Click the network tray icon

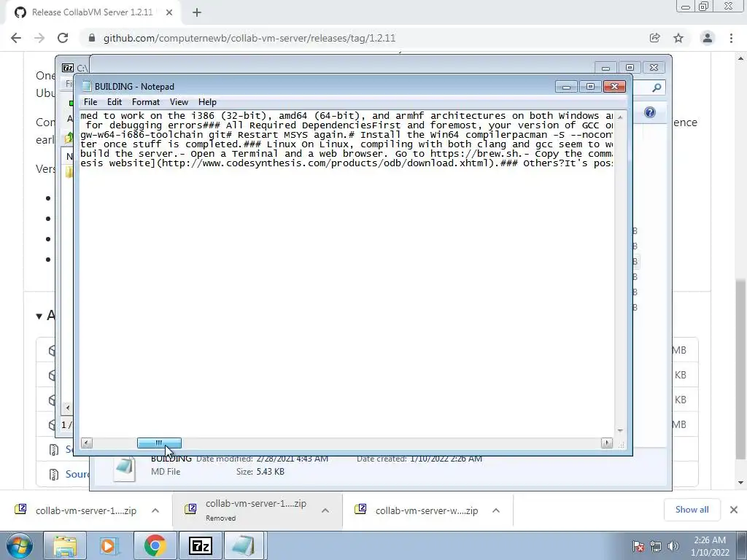[x=656, y=546]
